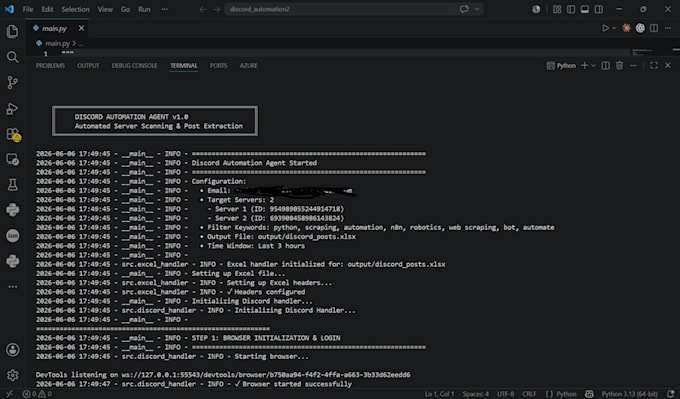The height and width of the screenshot is (399, 680).
Task: Maximize the terminal panel size
Action: tap(654, 65)
